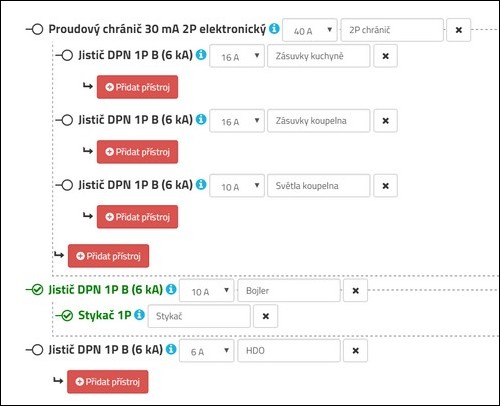Add device under the HDO breaker

pos(107,382)
